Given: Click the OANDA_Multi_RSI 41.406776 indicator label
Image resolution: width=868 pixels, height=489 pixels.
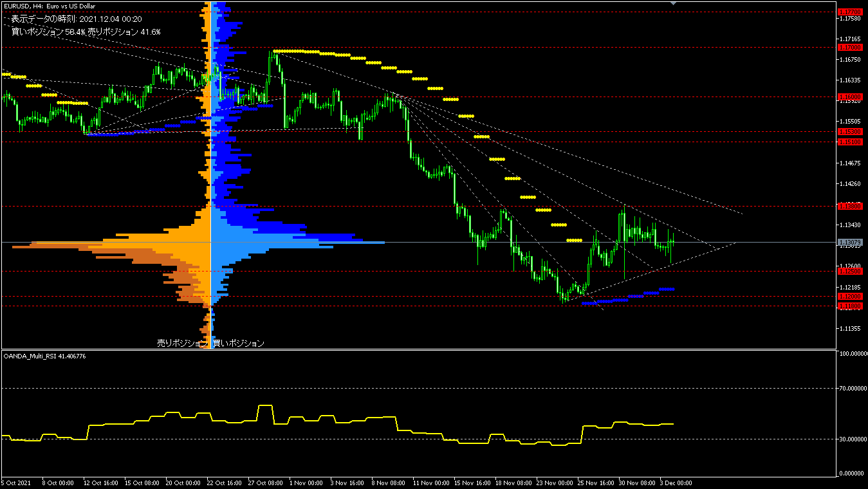Looking at the screenshot, I should pyautogui.click(x=45, y=356).
